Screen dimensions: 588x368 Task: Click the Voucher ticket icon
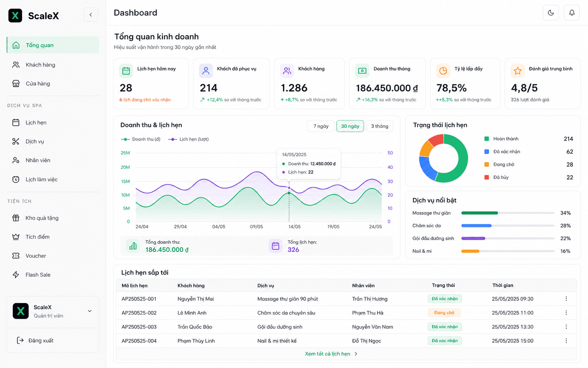point(16,256)
